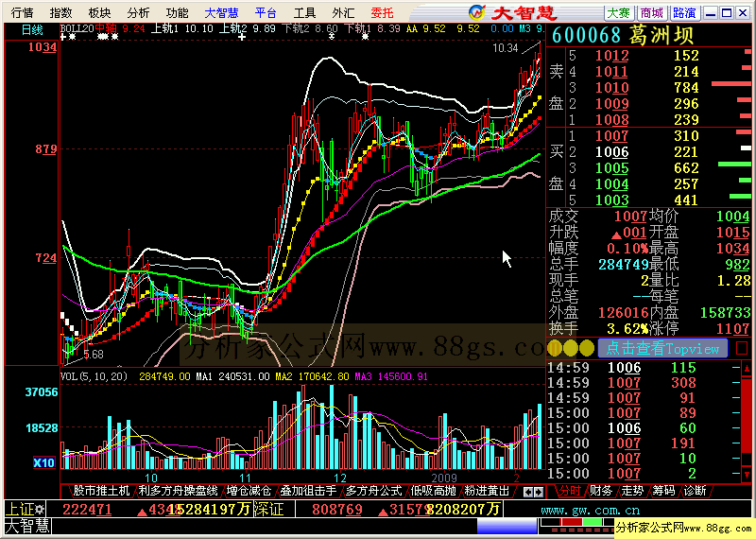Image resolution: width=756 pixels, height=539 pixels.
Task: Switch to the 财务 tab
Action: 601,491
